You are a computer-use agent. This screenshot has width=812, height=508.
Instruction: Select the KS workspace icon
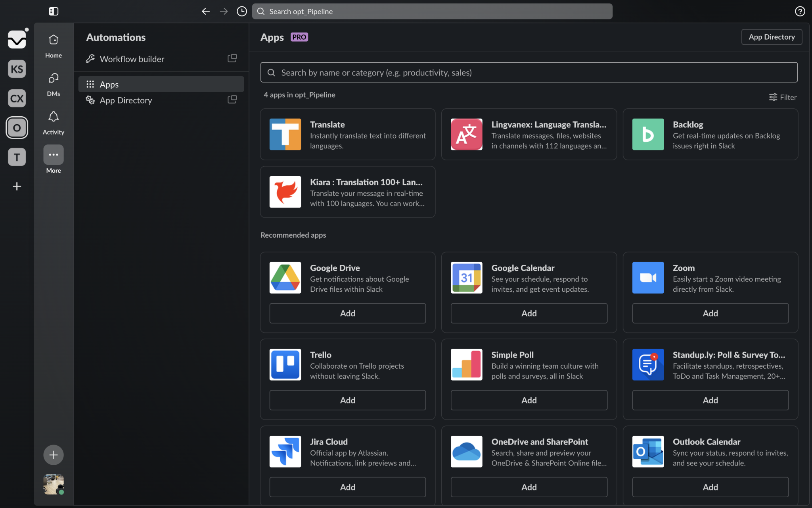17,69
